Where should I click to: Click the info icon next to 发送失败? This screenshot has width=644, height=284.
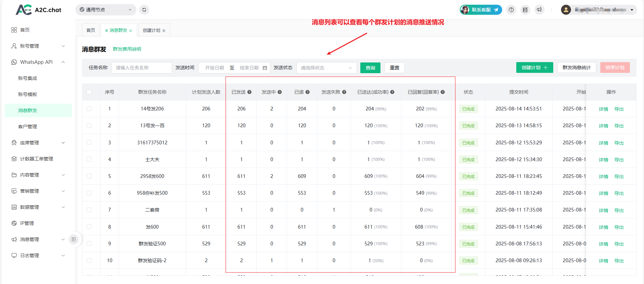[344, 92]
